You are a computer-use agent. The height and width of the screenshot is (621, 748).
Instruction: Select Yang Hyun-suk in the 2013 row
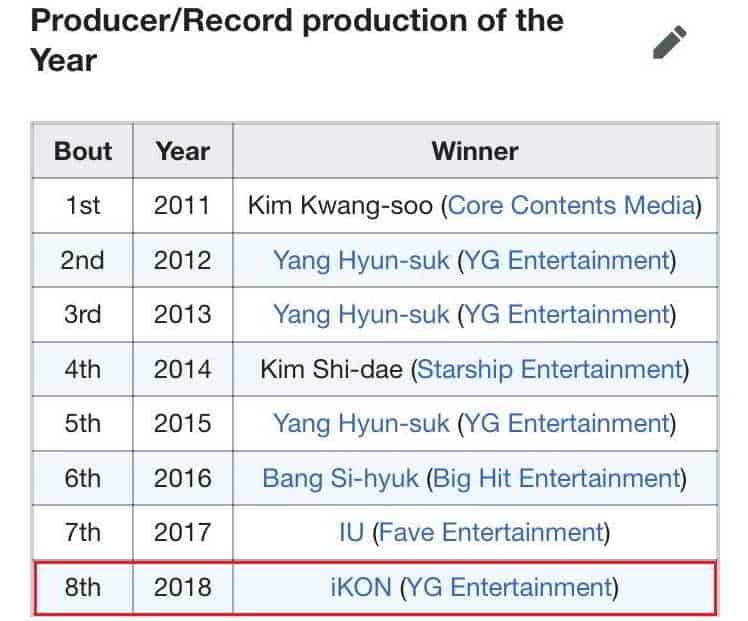(360, 314)
